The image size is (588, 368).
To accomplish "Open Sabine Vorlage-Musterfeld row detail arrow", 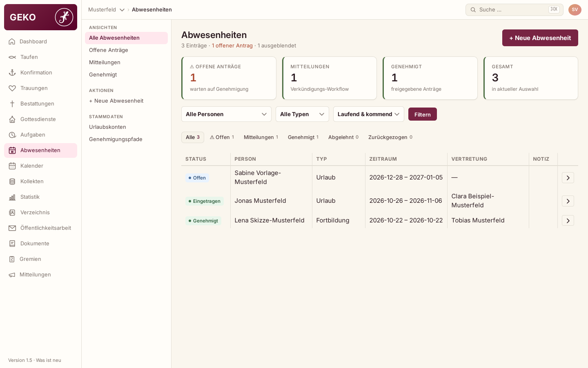I will point(568,178).
